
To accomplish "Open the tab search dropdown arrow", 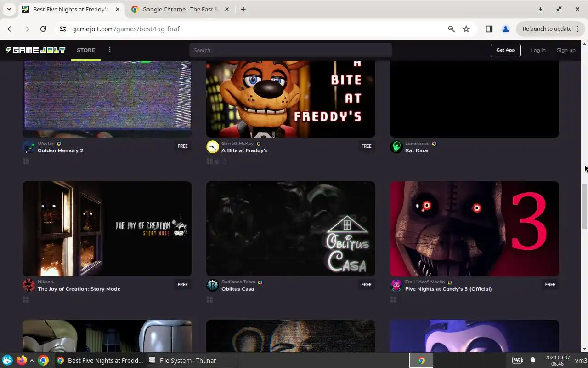I will (9, 9).
